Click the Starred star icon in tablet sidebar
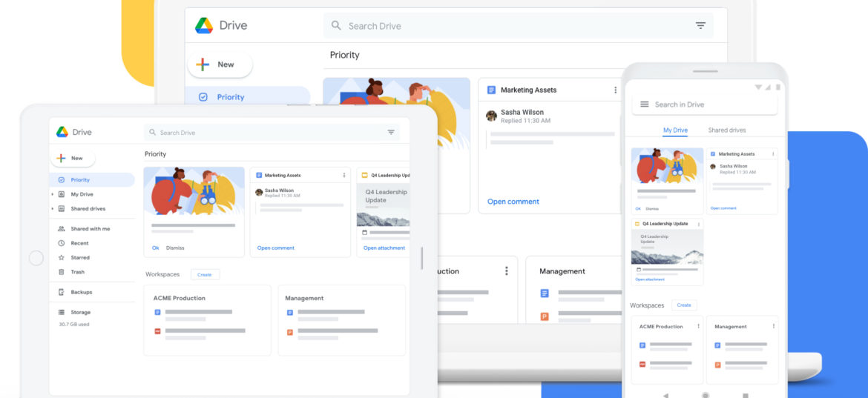Screen dimensions: 868x398 point(61,258)
